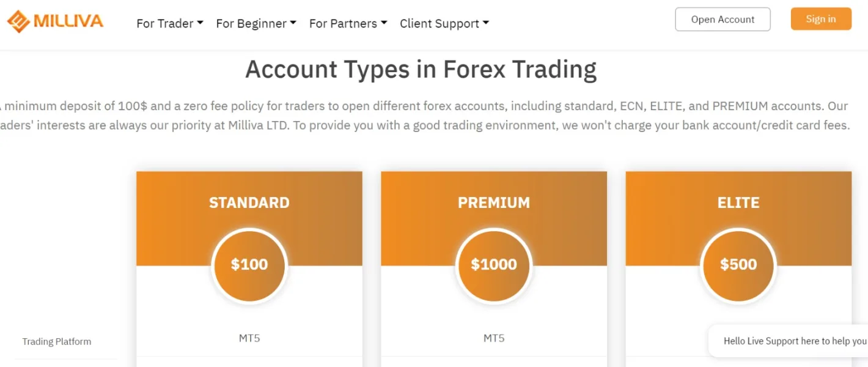Click the caret arrow beside For Trader
The width and height of the screenshot is (868, 367).
coord(200,23)
